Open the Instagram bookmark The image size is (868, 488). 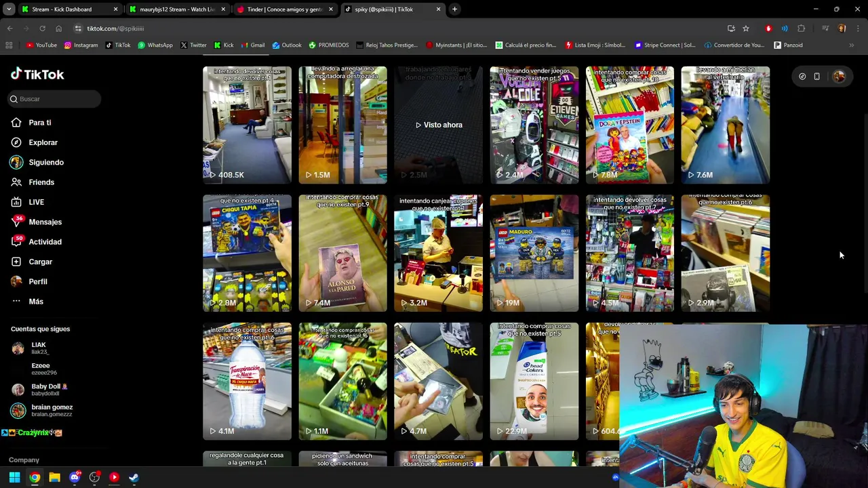(x=81, y=45)
